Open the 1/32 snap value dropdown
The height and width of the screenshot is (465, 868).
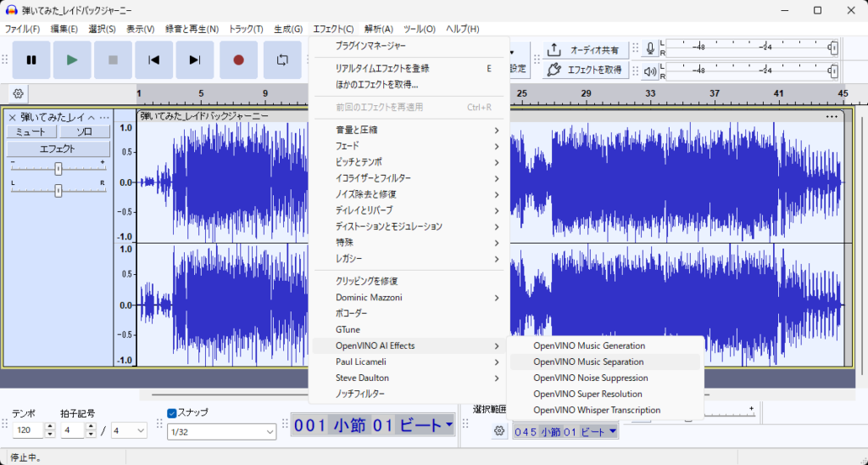pos(222,432)
